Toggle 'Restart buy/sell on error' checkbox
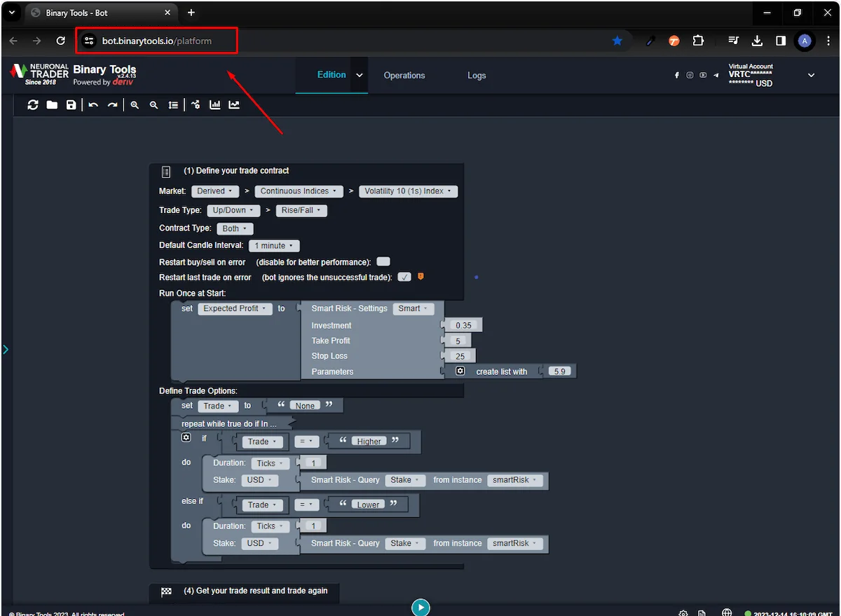The image size is (841, 616). point(383,261)
